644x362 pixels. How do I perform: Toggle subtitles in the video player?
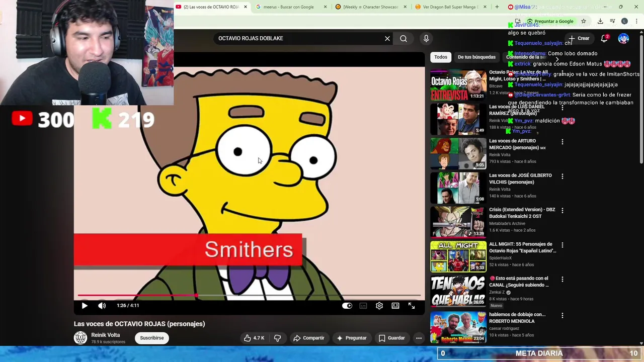[363, 306]
